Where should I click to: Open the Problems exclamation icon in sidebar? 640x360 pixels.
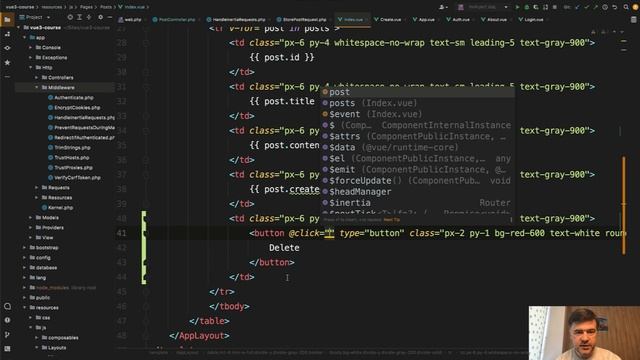click(7, 320)
